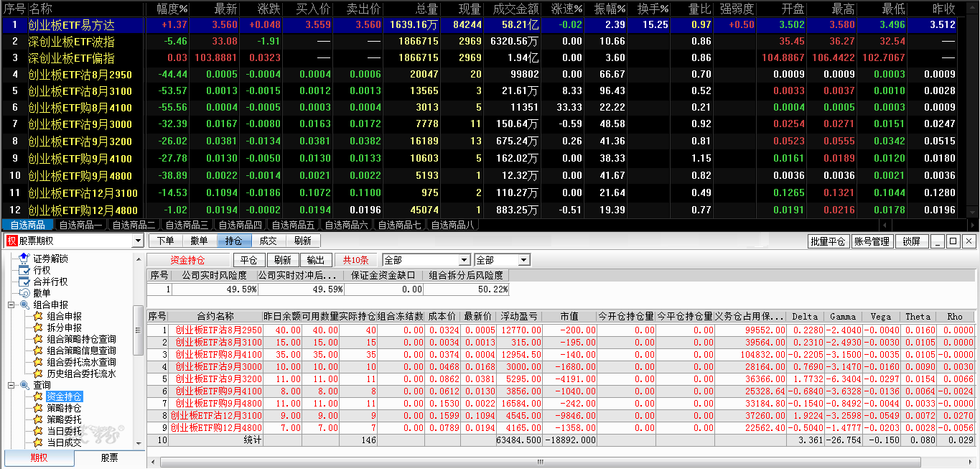Click the Delta column header

[806, 316]
